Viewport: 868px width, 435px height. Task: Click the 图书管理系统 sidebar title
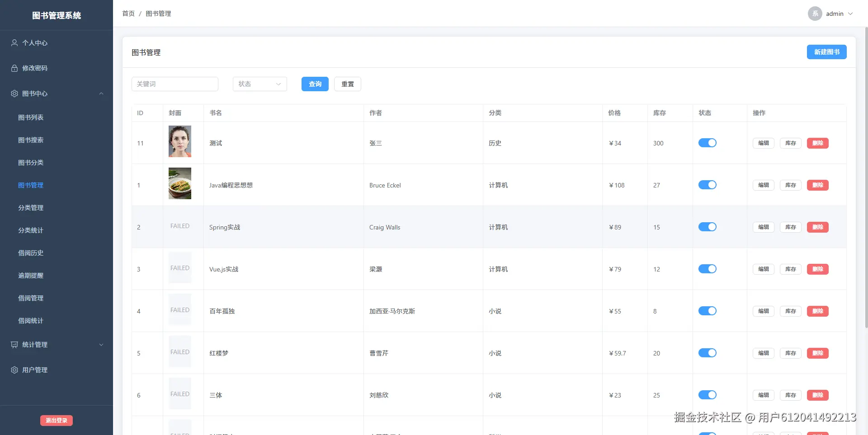click(57, 15)
